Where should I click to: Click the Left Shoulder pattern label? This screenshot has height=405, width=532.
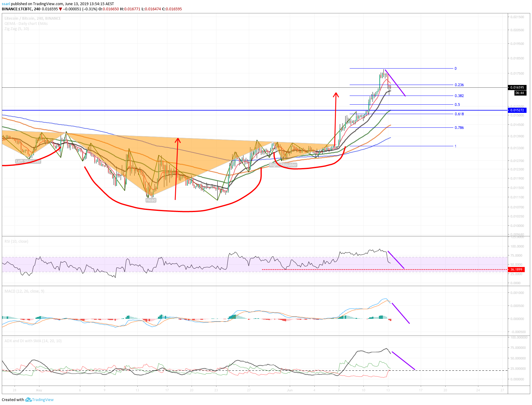click(x=28, y=161)
